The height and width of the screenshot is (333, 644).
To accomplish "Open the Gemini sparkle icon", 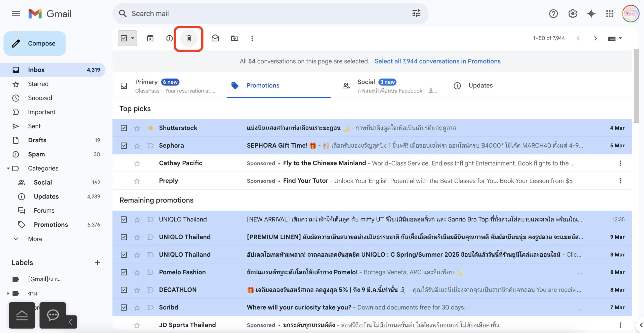I will pos(591,14).
